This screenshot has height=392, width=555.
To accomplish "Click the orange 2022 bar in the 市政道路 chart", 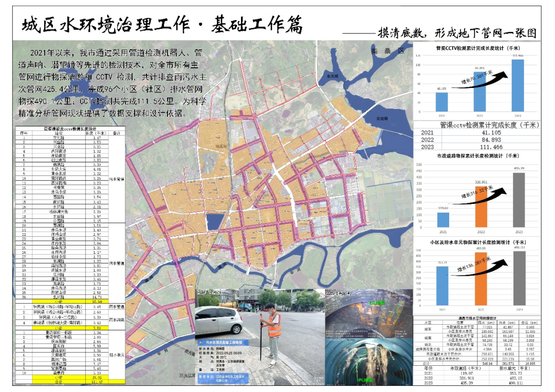I will tap(481, 207).
